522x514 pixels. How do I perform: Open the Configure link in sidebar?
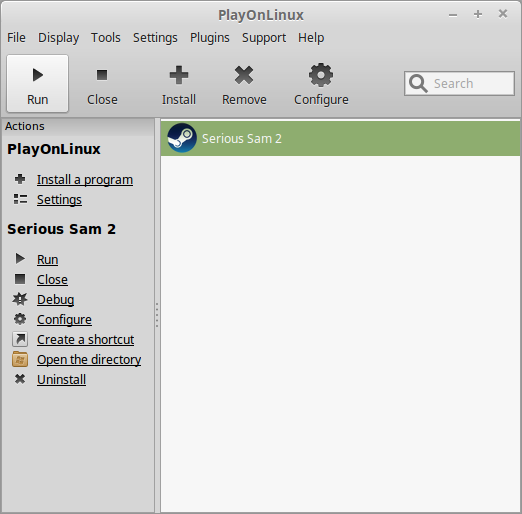pos(64,320)
